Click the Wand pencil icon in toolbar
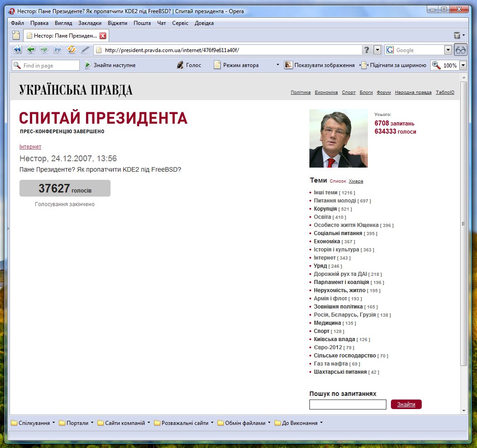 coord(85,49)
